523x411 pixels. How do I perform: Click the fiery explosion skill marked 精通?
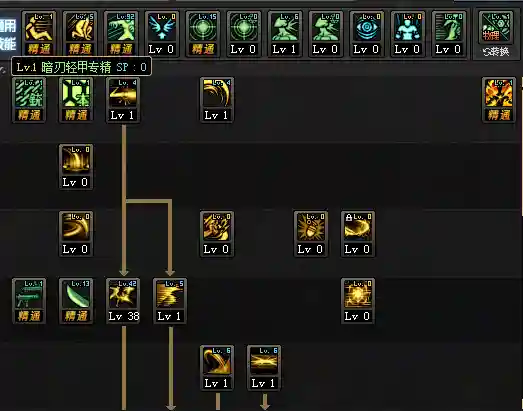coord(499,94)
